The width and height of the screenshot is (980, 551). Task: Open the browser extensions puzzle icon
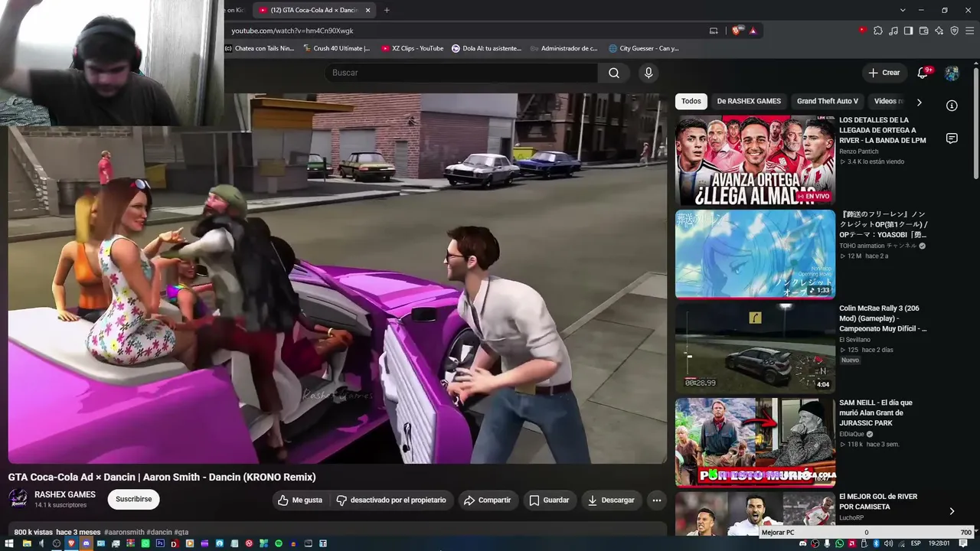click(x=878, y=31)
